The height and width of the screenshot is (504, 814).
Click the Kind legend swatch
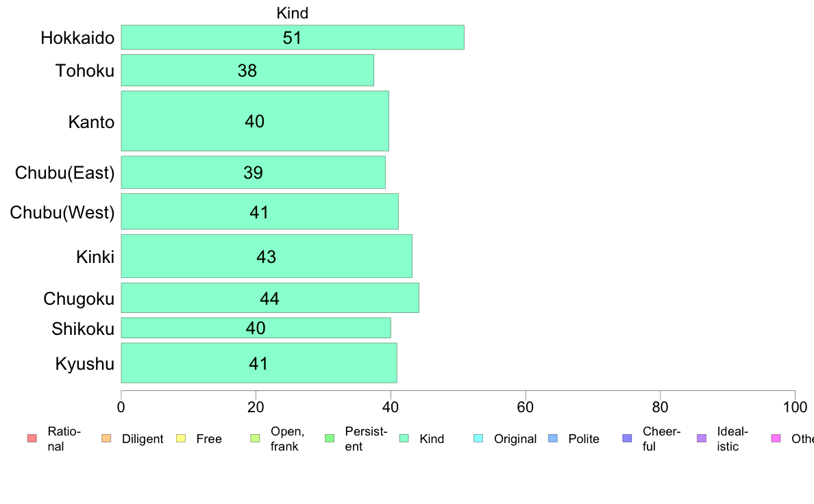(404, 438)
